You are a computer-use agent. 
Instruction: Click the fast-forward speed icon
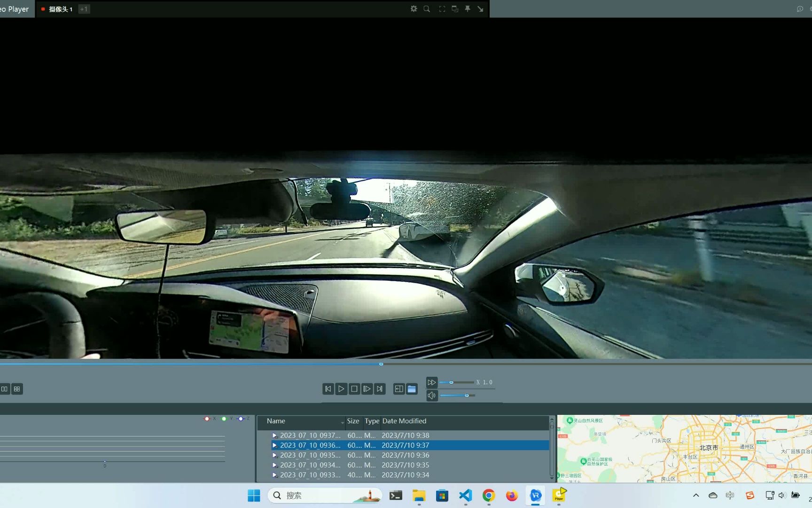[431, 382]
